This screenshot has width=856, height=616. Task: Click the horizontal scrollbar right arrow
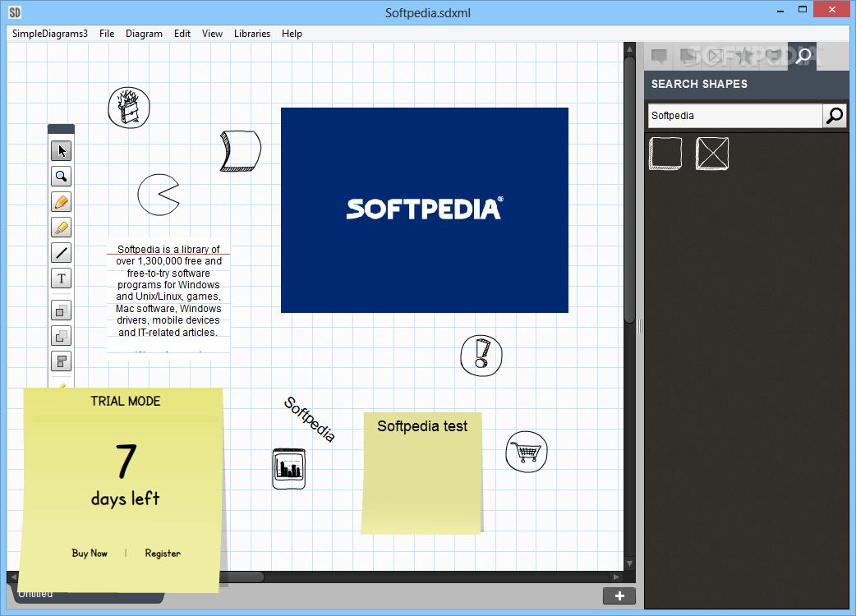(x=616, y=577)
